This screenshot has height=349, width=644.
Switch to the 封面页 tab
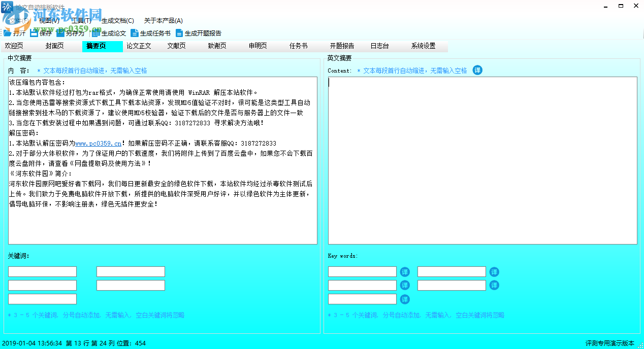(62, 46)
